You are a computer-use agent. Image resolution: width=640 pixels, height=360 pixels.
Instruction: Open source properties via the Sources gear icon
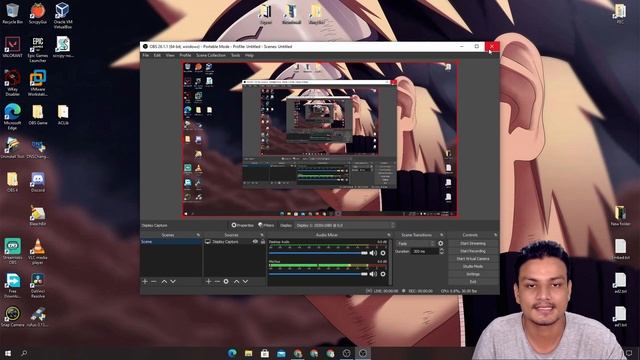pos(226,282)
